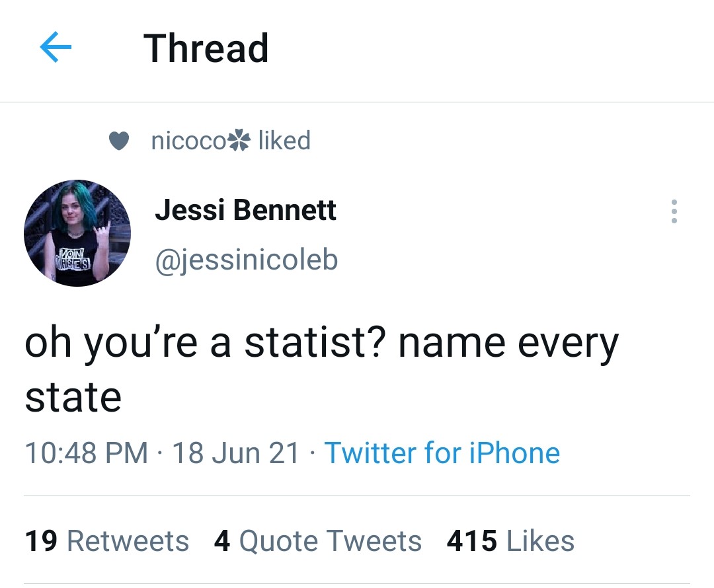Tap the number 19 in Retweets
This screenshot has height=588, width=714.
[x=41, y=540]
